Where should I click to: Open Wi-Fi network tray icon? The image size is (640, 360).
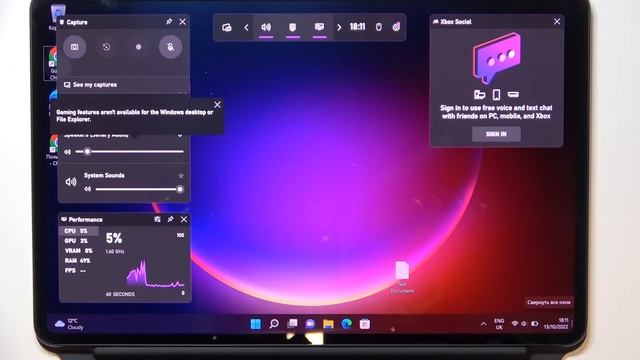point(515,324)
